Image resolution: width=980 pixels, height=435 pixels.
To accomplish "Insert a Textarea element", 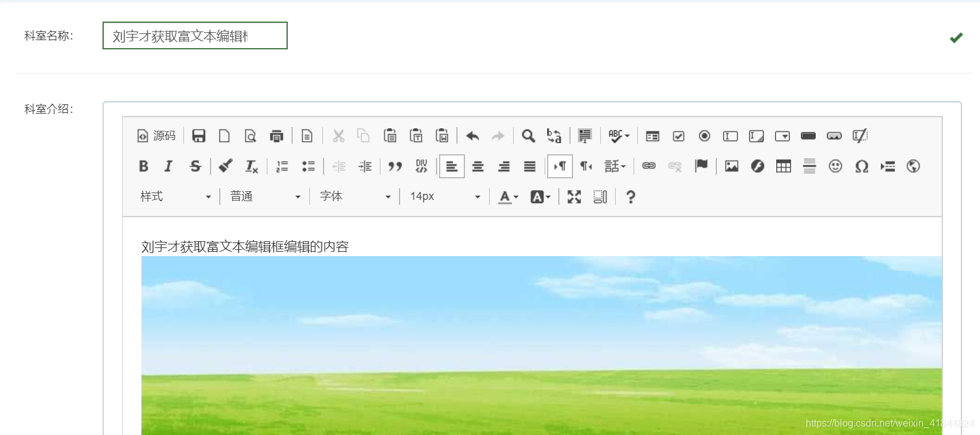I will pyautogui.click(x=756, y=136).
